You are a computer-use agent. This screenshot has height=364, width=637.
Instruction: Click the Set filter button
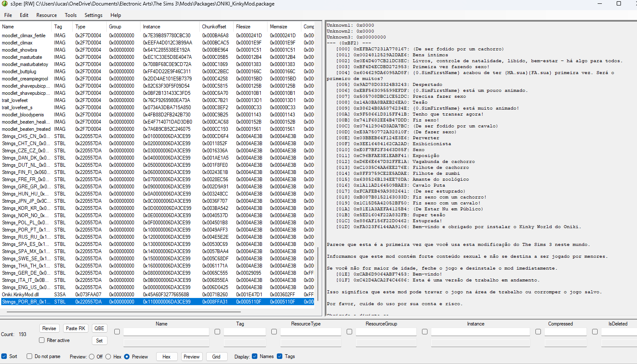(99, 341)
